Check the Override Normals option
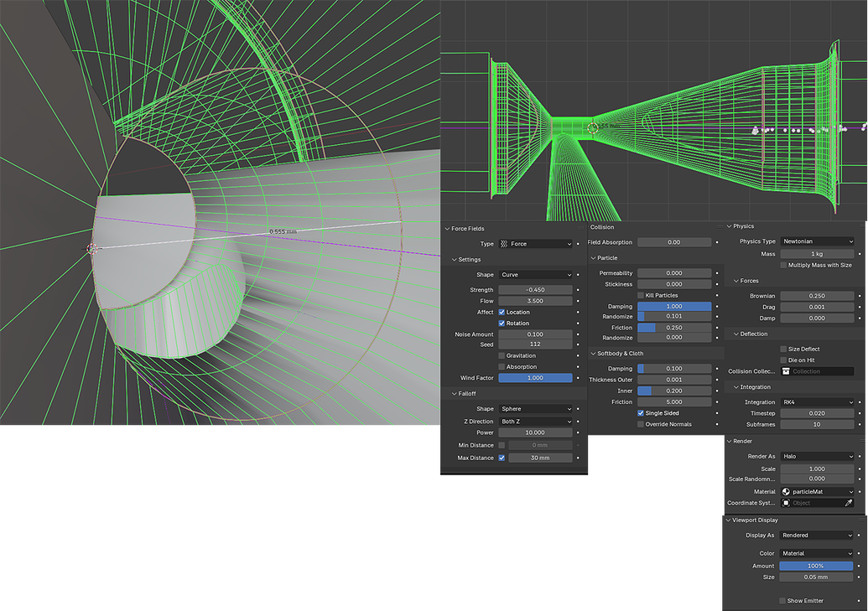This screenshot has width=868, height=611. click(641, 424)
